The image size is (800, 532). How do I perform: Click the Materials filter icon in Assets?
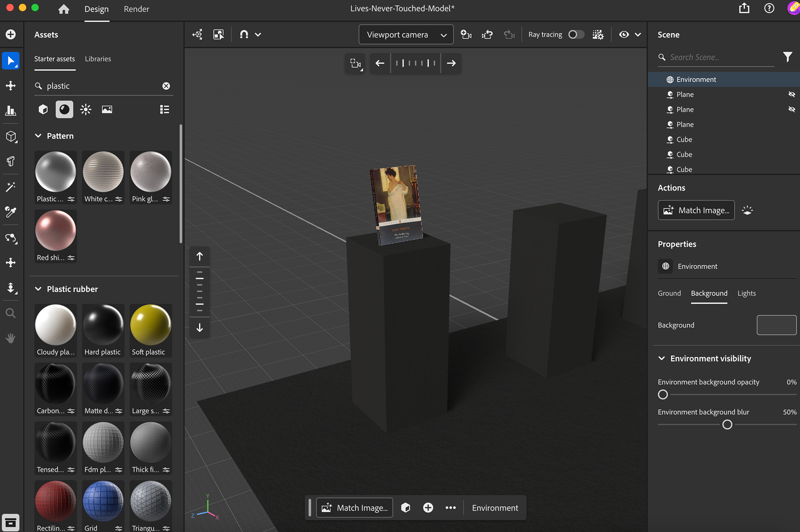tap(64, 109)
